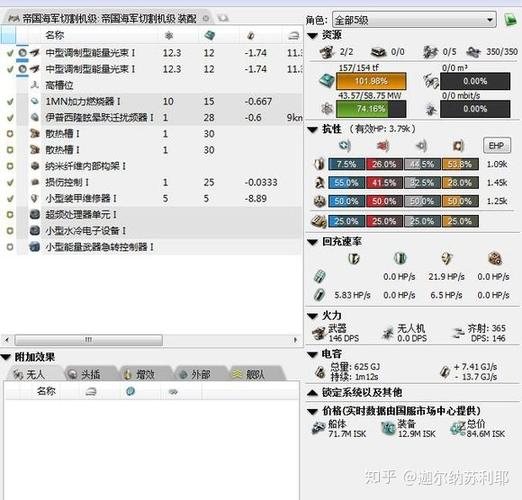Toggle state of first 散热槽 I module
The width and height of the screenshot is (522, 500).
pos(10,134)
